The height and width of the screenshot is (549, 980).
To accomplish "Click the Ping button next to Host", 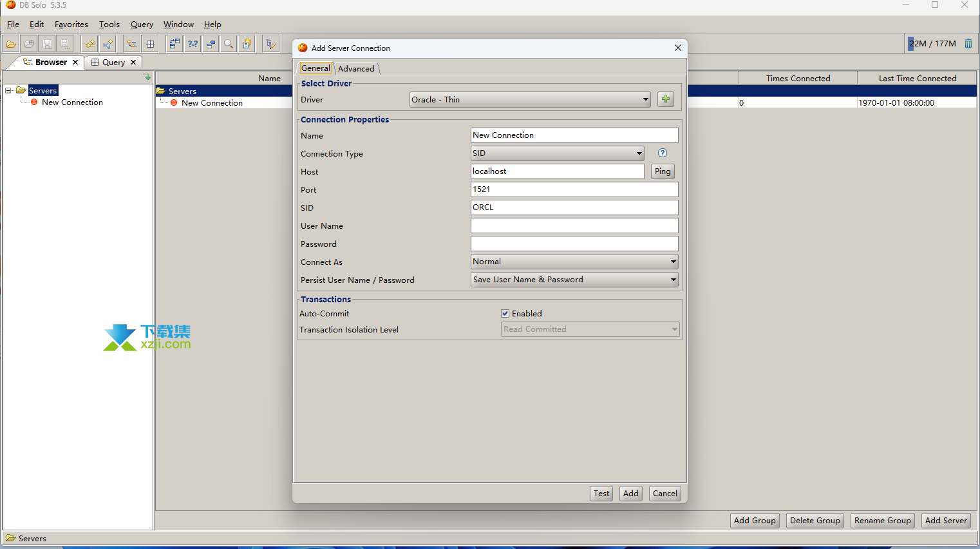I will (663, 171).
